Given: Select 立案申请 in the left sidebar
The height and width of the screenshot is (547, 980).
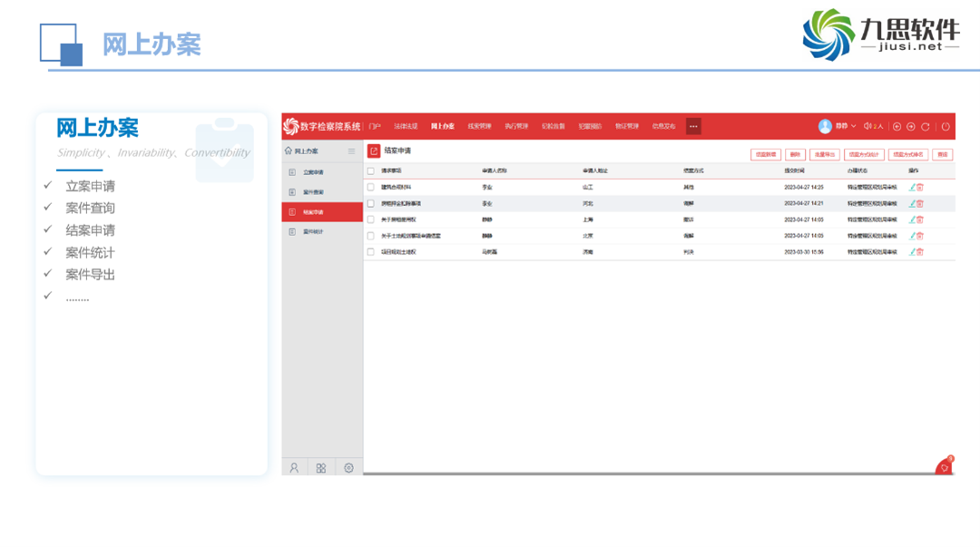Looking at the screenshot, I should coord(313,172).
